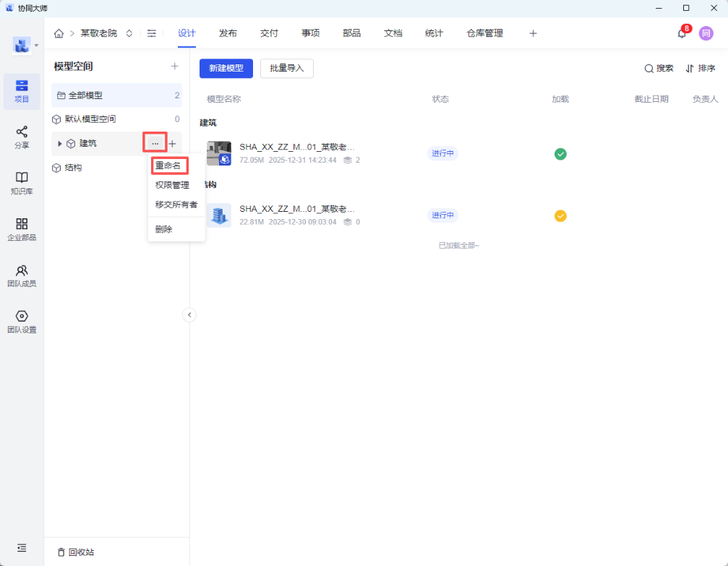Open 团队成员 team members page

pyautogui.click(x=22, y=275)
